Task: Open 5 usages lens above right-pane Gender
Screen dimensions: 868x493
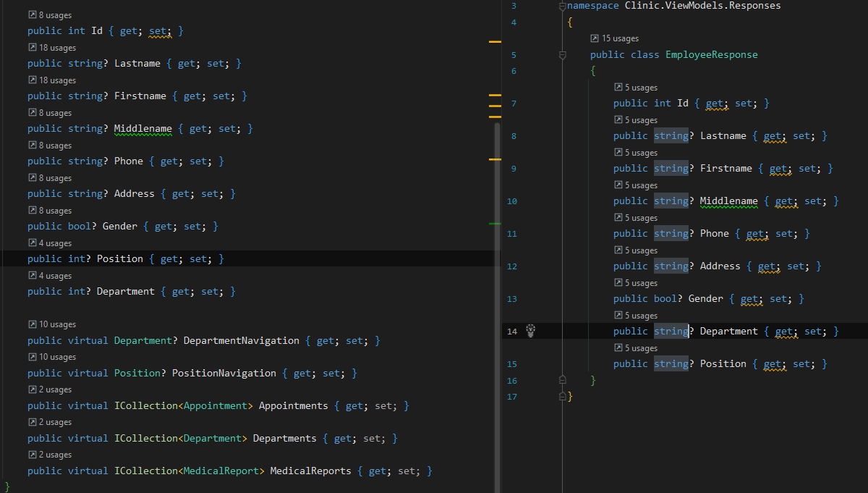Action: [x=636, y=283]
